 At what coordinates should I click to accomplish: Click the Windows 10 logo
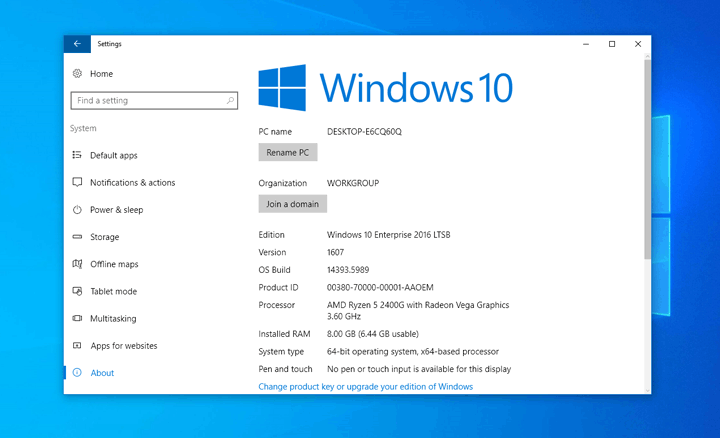[x=385, y=88]
